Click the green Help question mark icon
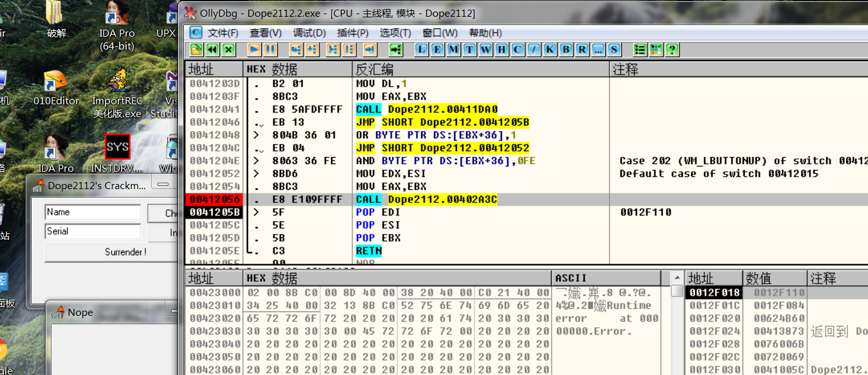This screenshot has height=375, width=868. pyautogui.click(x=673, y=49)
